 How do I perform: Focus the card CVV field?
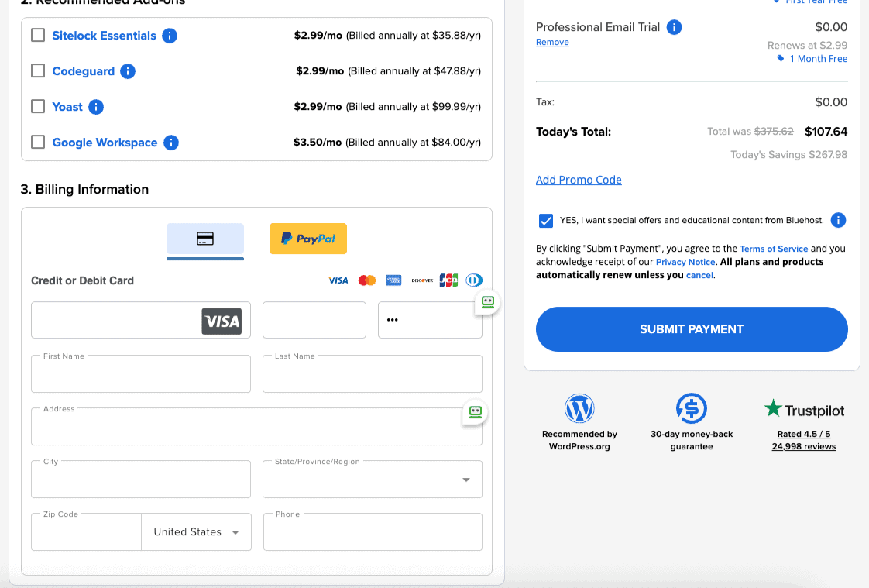tap(430, 320)
